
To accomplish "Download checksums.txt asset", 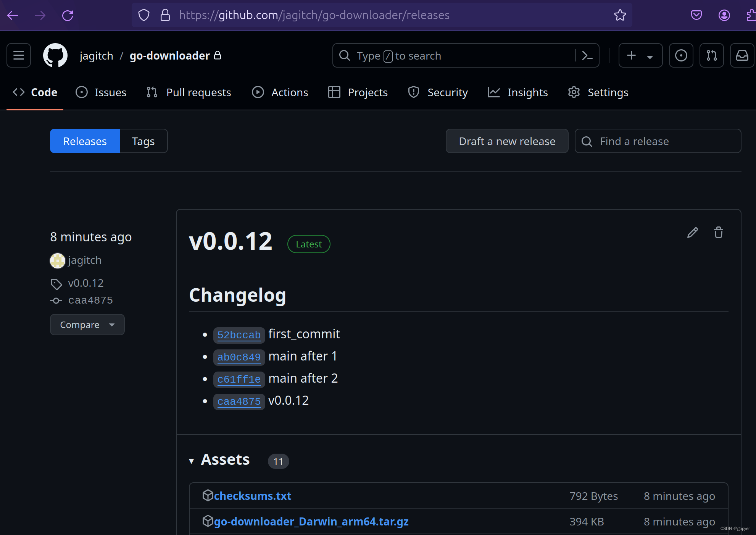I will click(252, 496).
